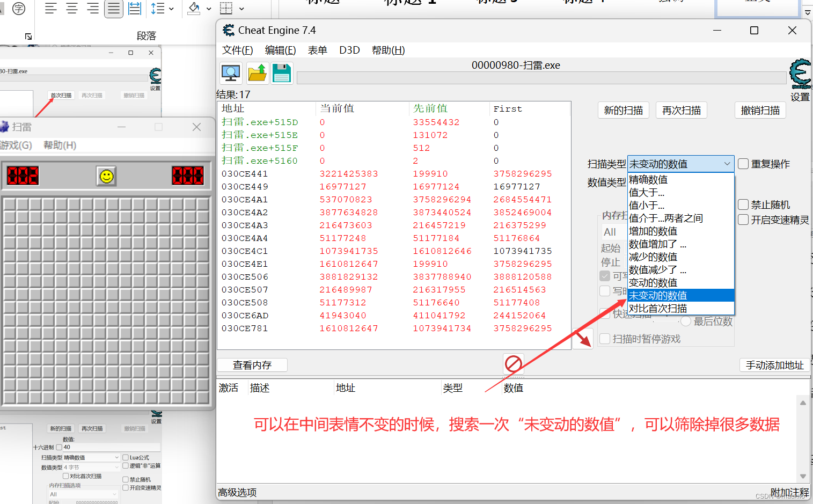Select result row 030CE441
This screenshot has width=813, height=504.
[394, 173]
